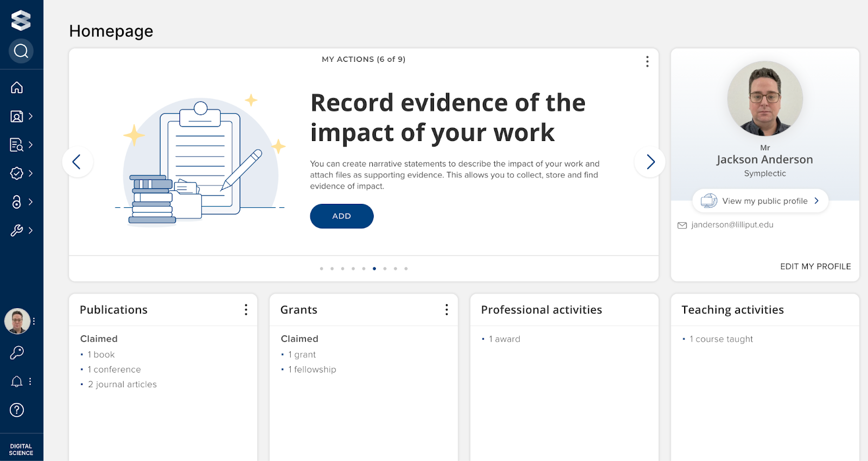
Task: Click EDIT MY PROFILE link
Action: [815, 266]
